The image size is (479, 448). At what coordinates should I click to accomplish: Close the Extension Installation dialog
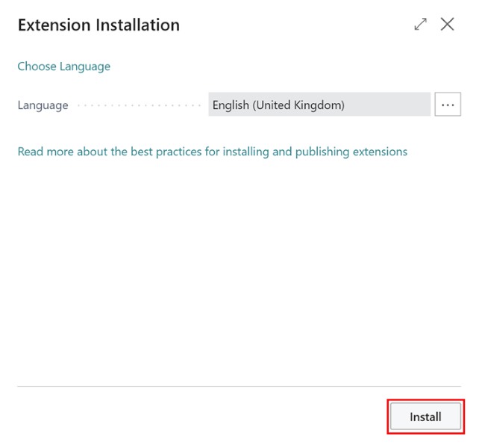click(448, 25)
